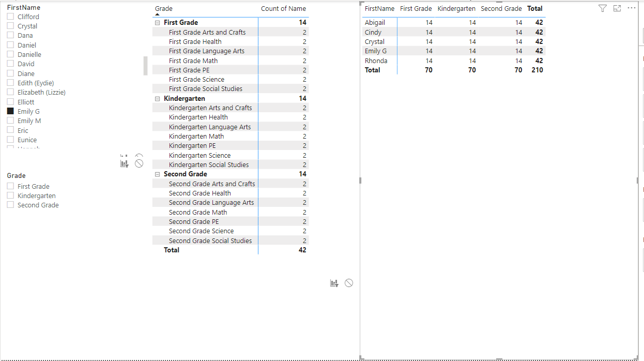This screenshot has width=644, height=361.
Task: Select Kindergarten Social Studies row
Action: [231, 165]
